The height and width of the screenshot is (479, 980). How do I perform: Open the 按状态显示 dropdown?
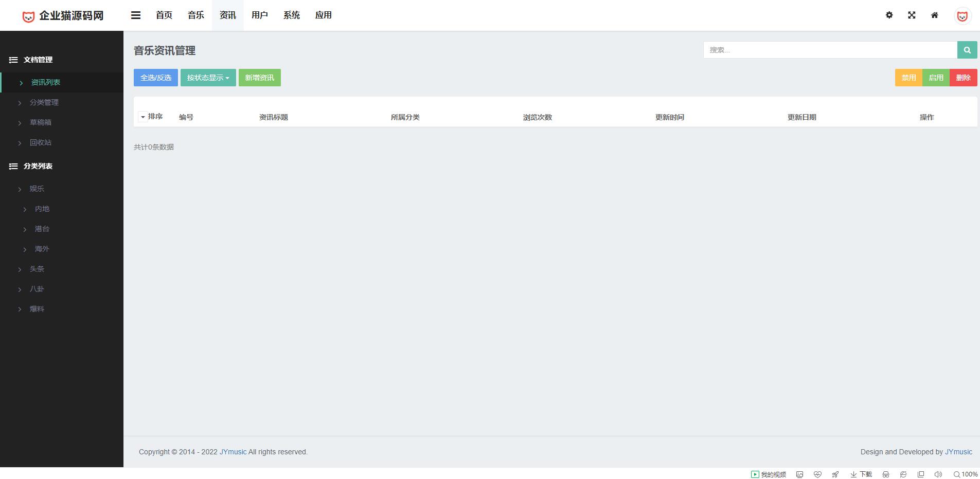tap(208, 78)
